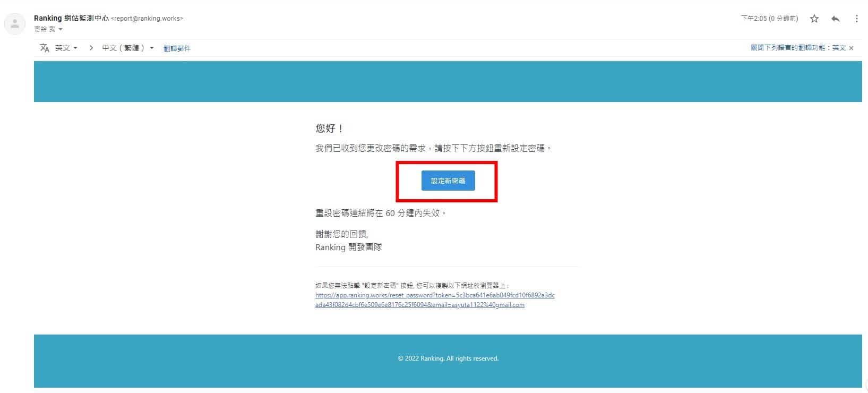Click the arrow between the two languages
The image size is (868, 393).
click(x=91, y=48)
